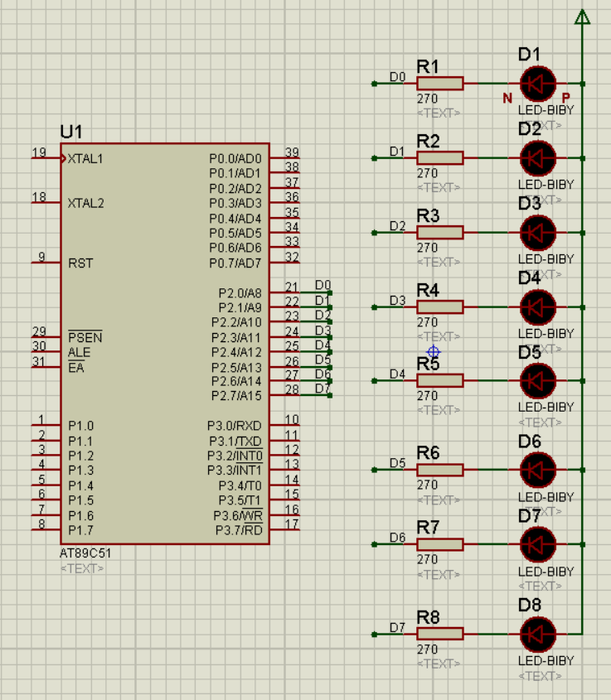Click the ALE pin label
Image resolution: width=611 pixels, height=700 pixels.
[79, 352]
